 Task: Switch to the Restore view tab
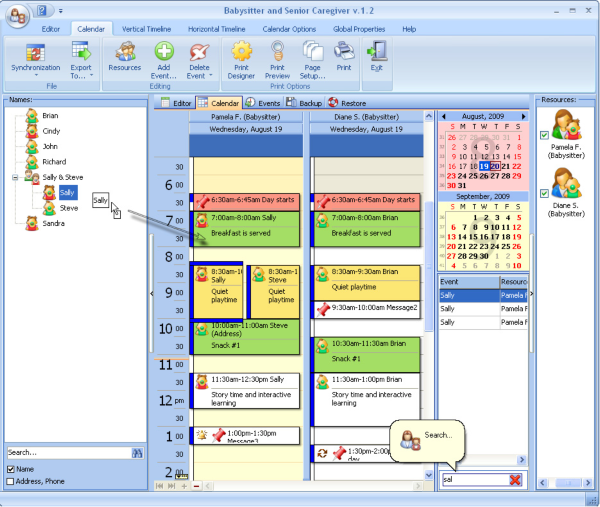pyautogui.click(x=347, y=103)
